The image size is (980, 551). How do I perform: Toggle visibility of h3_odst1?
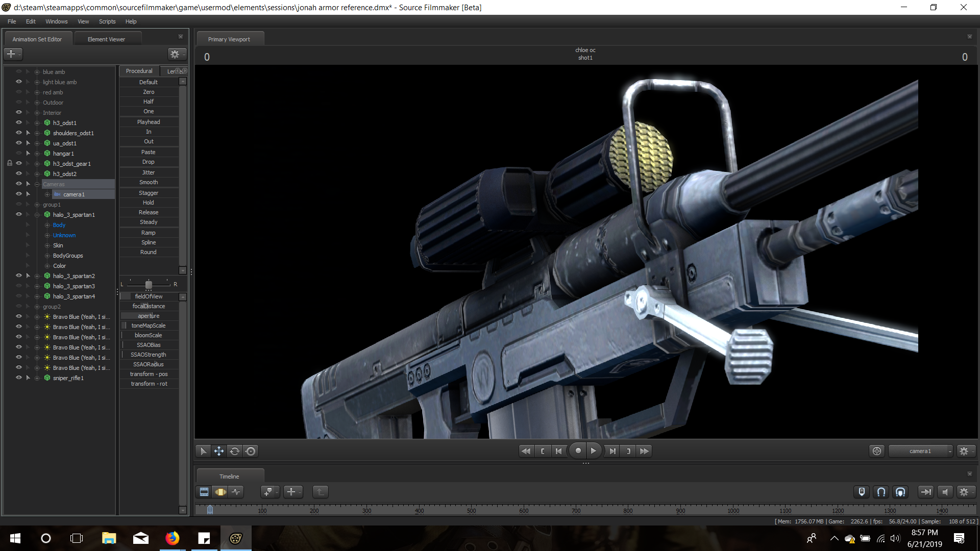19,122
